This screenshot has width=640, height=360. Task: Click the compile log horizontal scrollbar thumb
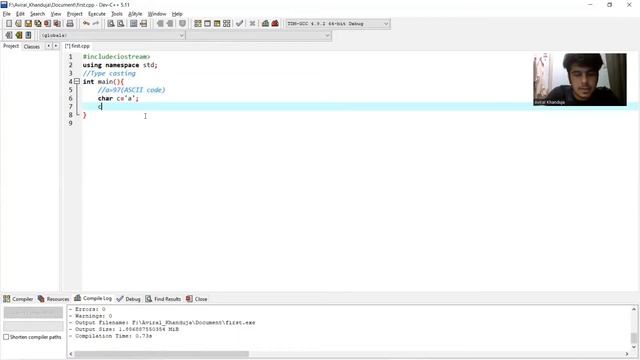pyautogui.click(x=162, y=354)
